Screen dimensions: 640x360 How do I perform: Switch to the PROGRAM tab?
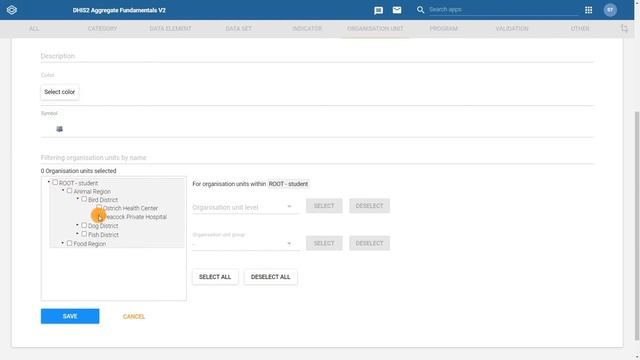(444, 29)
